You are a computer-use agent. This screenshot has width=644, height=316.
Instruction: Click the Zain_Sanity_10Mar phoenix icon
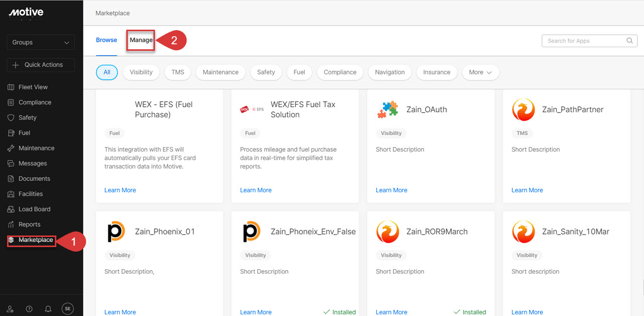523,231
